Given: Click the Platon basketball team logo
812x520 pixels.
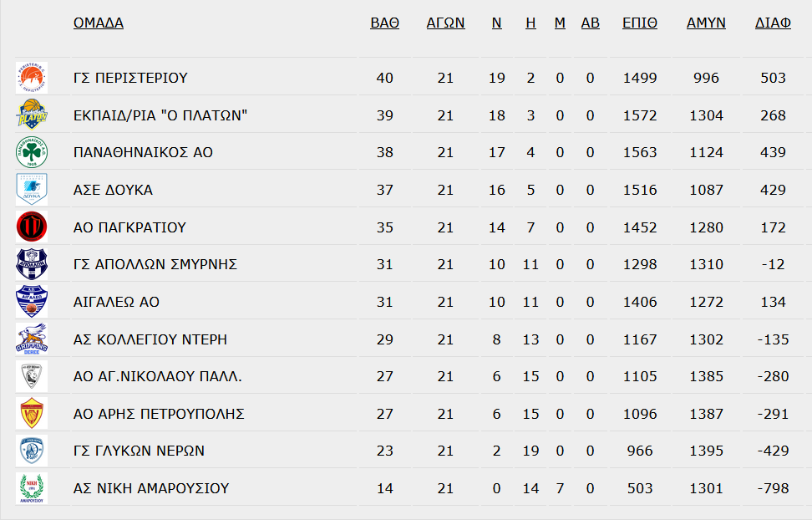Looking at the screenshot, I should click(32, 115).
